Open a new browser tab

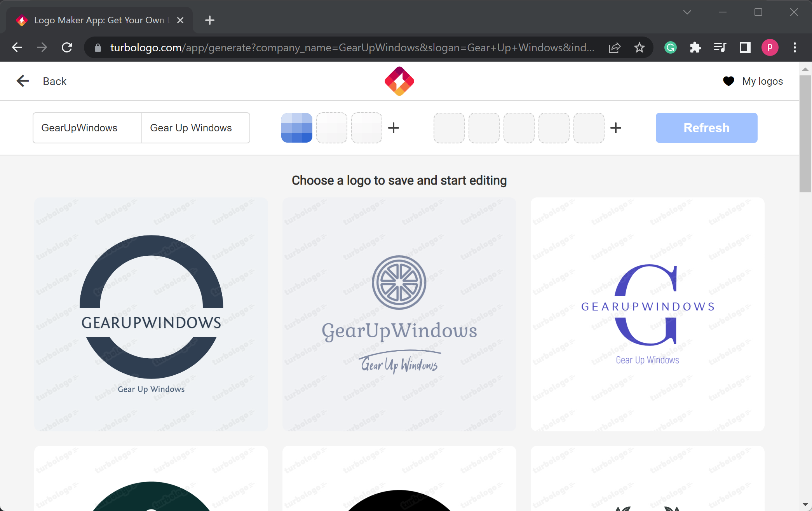(210, 20)
